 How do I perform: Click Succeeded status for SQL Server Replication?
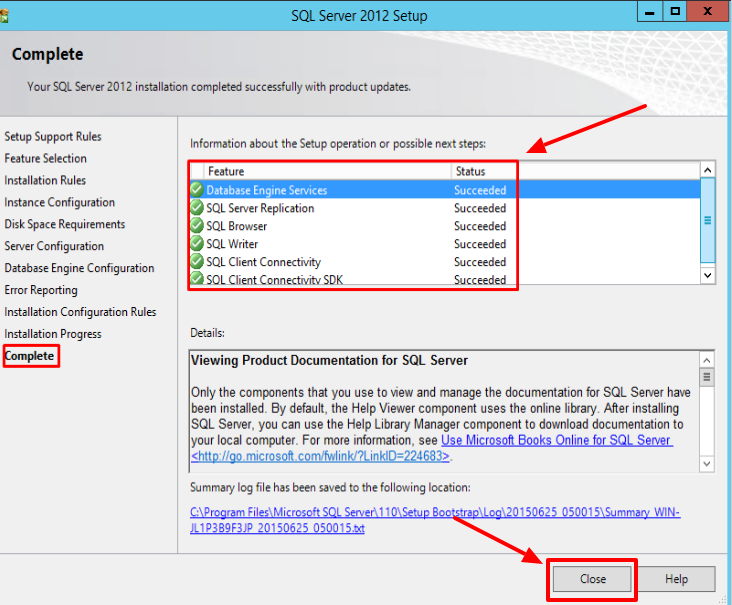[x=480, y=208]
